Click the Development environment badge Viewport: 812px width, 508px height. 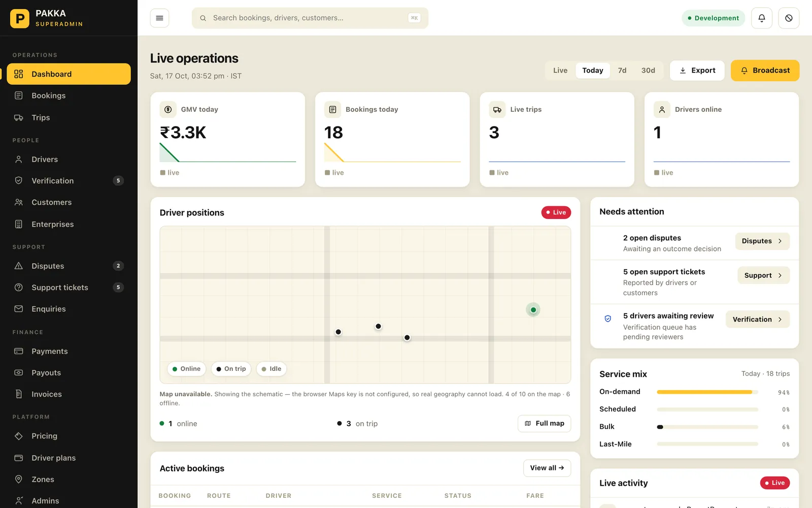713,18
